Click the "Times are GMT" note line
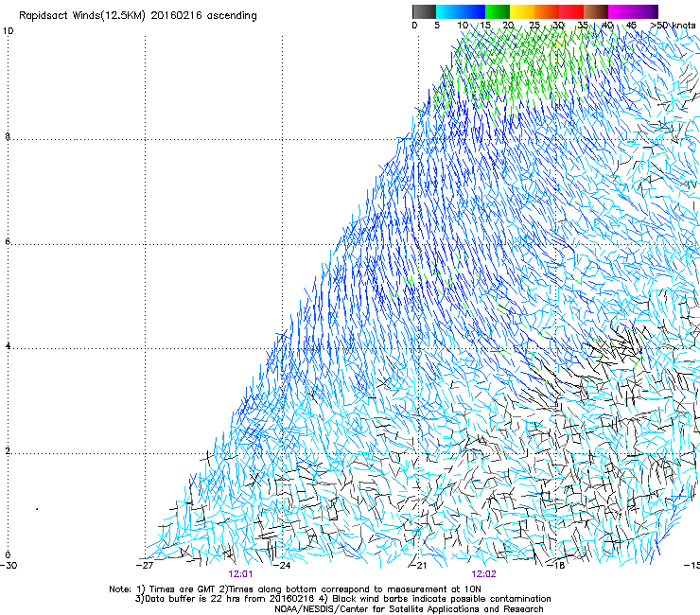This screenshot has height=615, width=700. click(295, 589)
